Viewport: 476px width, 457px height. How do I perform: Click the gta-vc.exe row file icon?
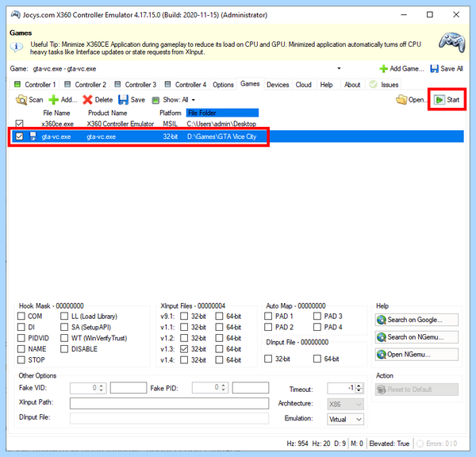click(x=33, y=136)
